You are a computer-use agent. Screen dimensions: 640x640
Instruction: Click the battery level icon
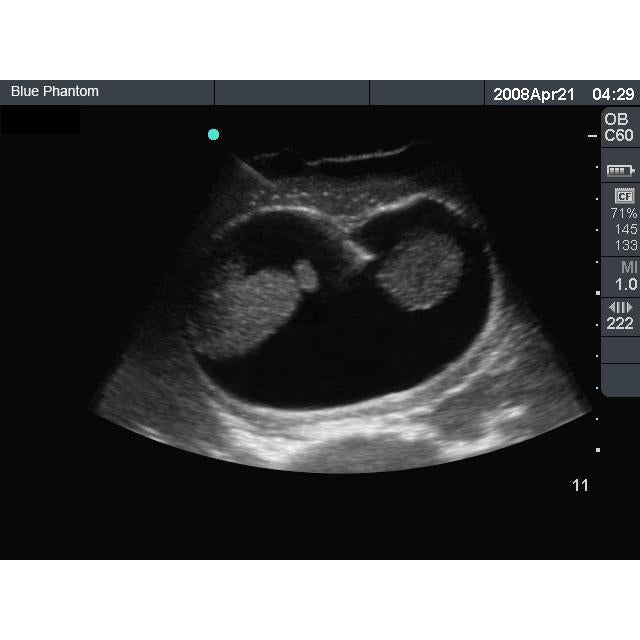pos(621,170)
